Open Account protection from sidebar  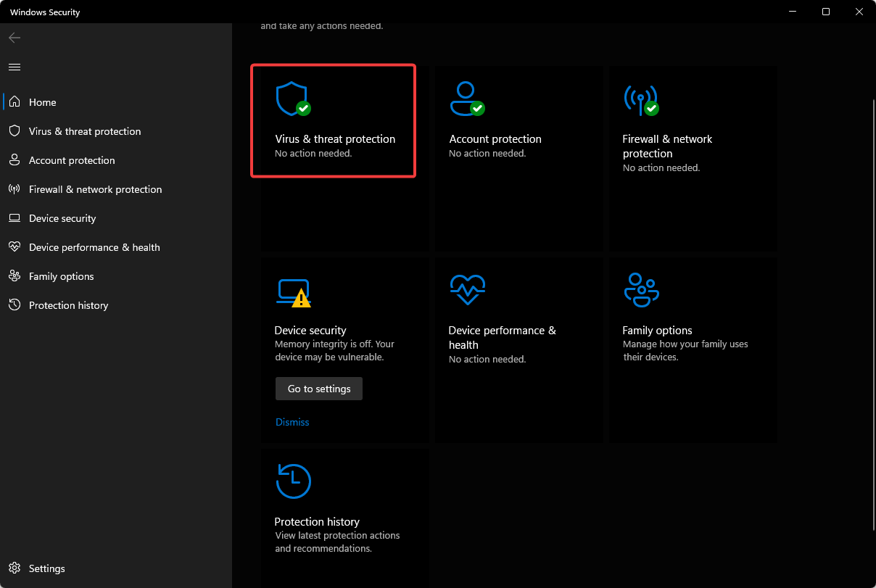click(x=116, y=160)
